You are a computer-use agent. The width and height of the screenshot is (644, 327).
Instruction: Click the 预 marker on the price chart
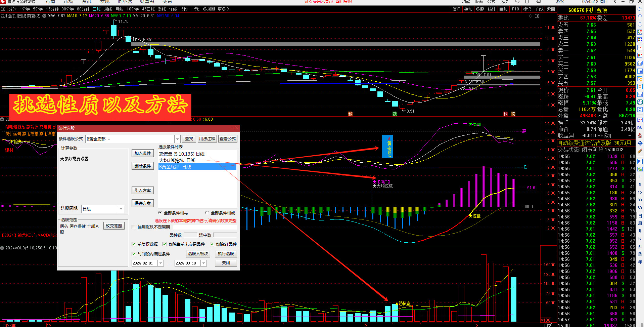tap(350, 114)
